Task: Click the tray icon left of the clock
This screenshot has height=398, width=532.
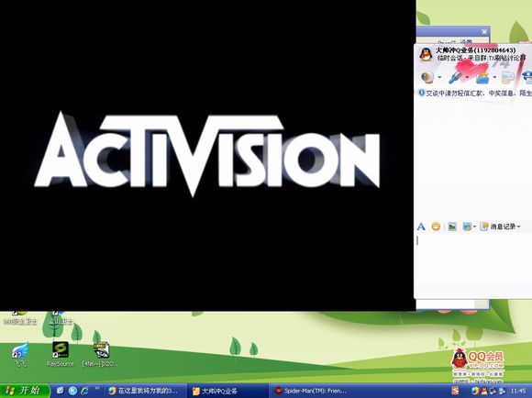Action: [502, 392]
